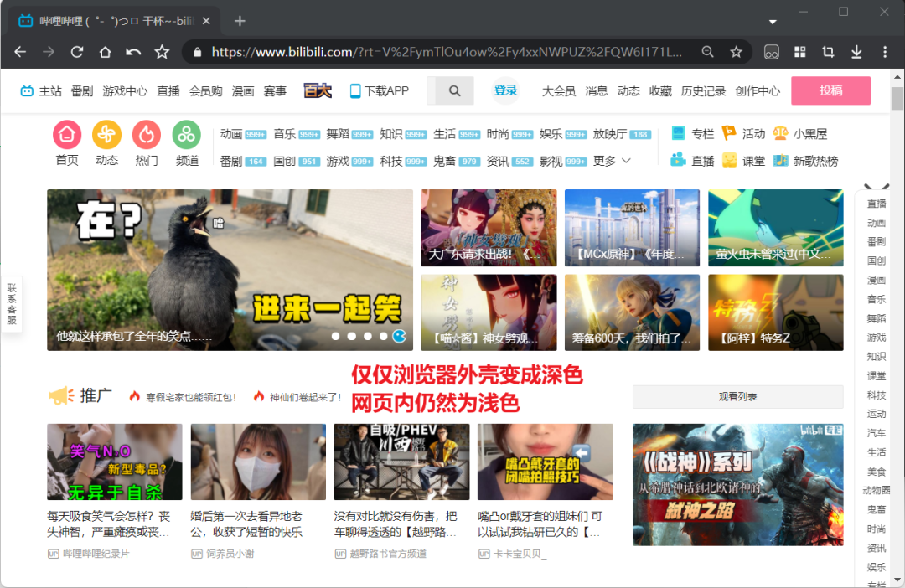Open the 新歌热榜 music chart icon
The image size is (905, 588).
pyautogui.click(x=780, y=160)
